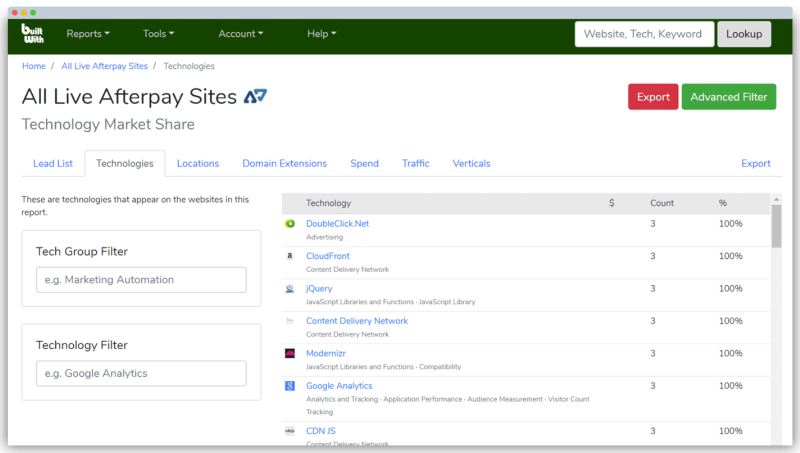Open the Modernizr technology link

pyautogui.click(x=326, y=353)
